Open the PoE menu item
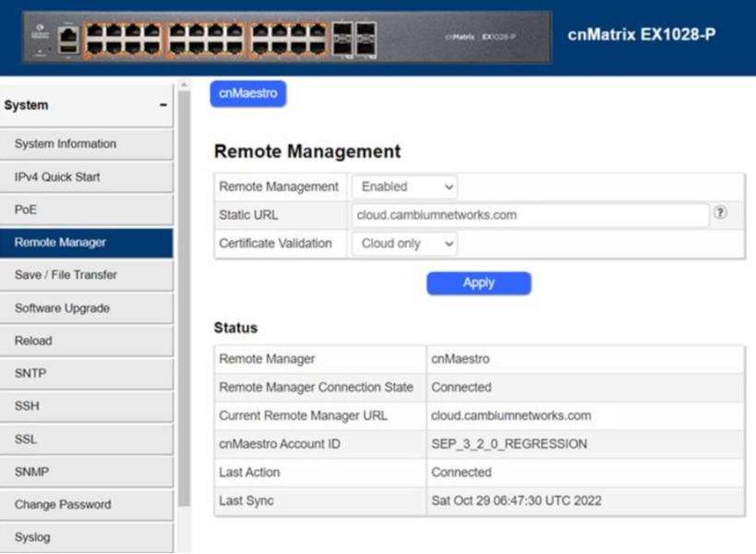The height and width of the screenshot is (554, 756). 86,210
